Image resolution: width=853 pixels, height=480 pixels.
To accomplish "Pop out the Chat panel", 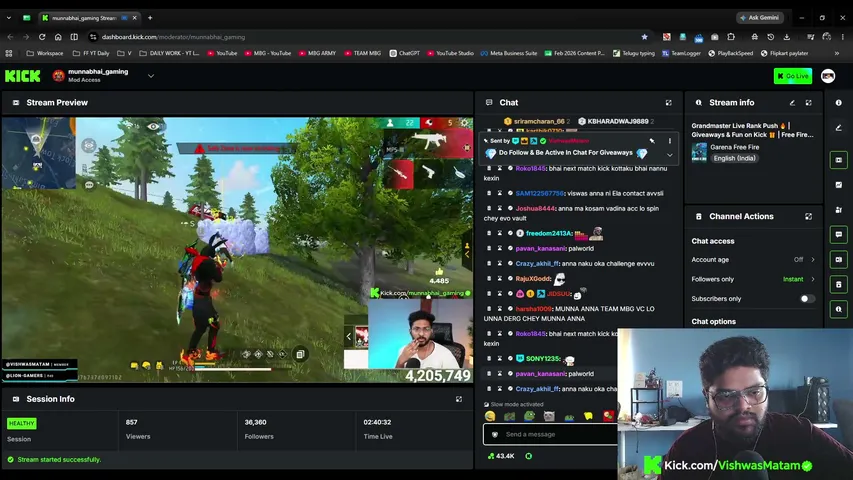I will [669, 103].
